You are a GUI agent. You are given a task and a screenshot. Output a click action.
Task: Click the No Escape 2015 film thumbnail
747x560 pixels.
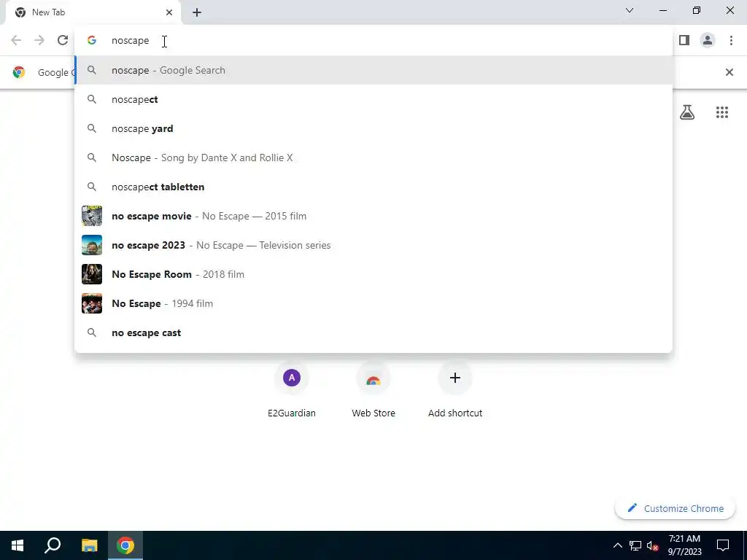[92, 216]
